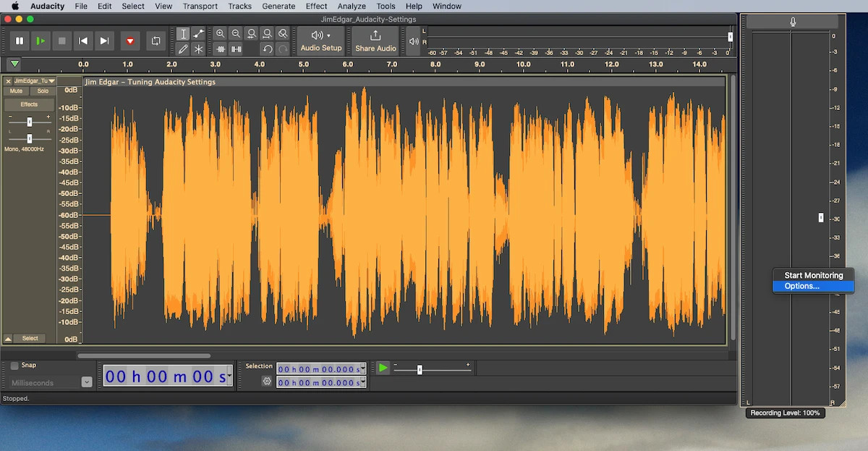Open the Milliseconds format dropdown
868x451 pixels.
tap(87, 382)
